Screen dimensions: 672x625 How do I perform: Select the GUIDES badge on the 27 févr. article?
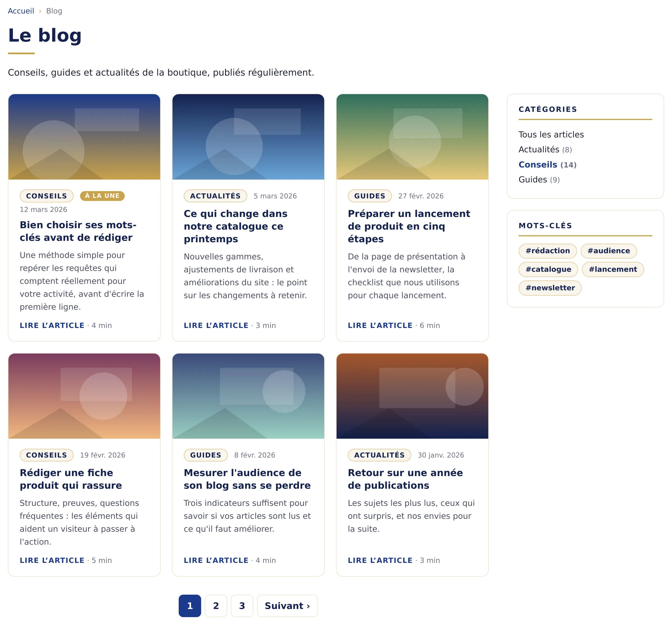tap(370, 196)
